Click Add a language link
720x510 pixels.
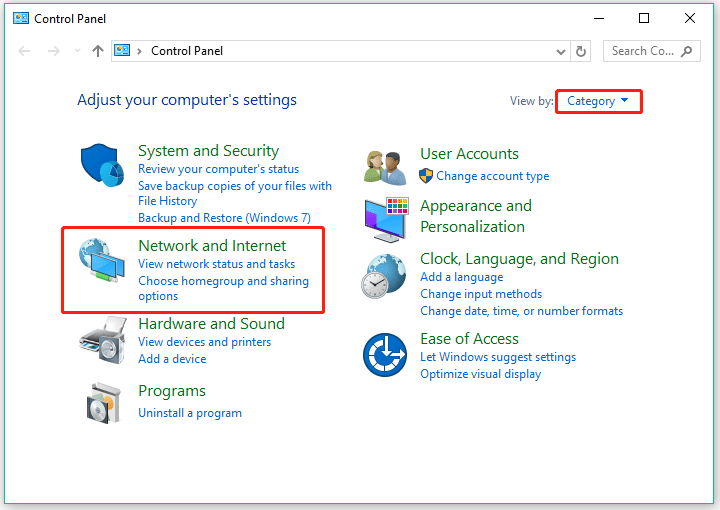point(462,277)
